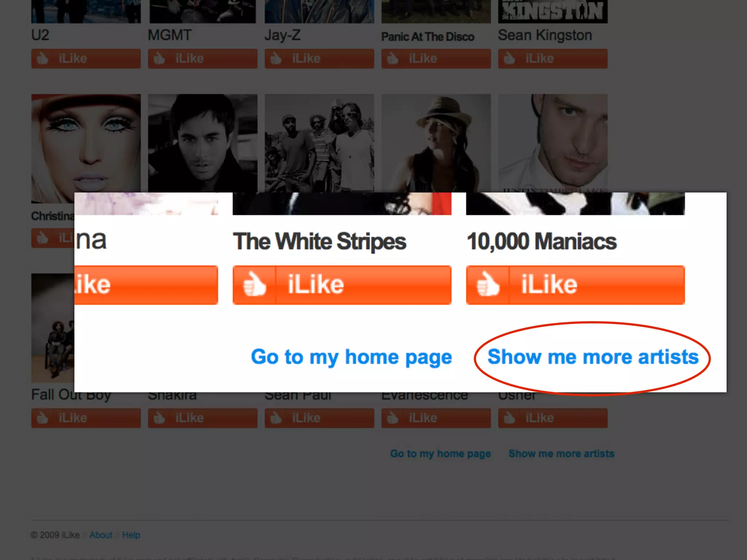Like Shakira using the iLike button
This screenshot has width=747, height=560.
203,418
